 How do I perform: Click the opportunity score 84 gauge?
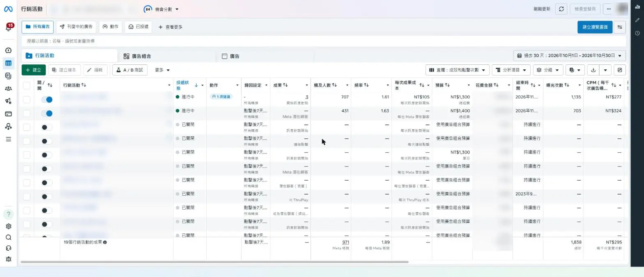click(148, 9)
